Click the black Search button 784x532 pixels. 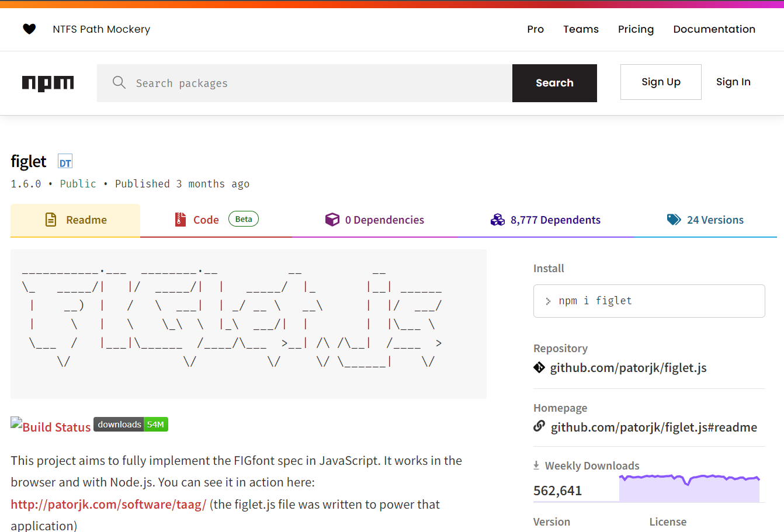pyautogui.click(x=554, y=83)
